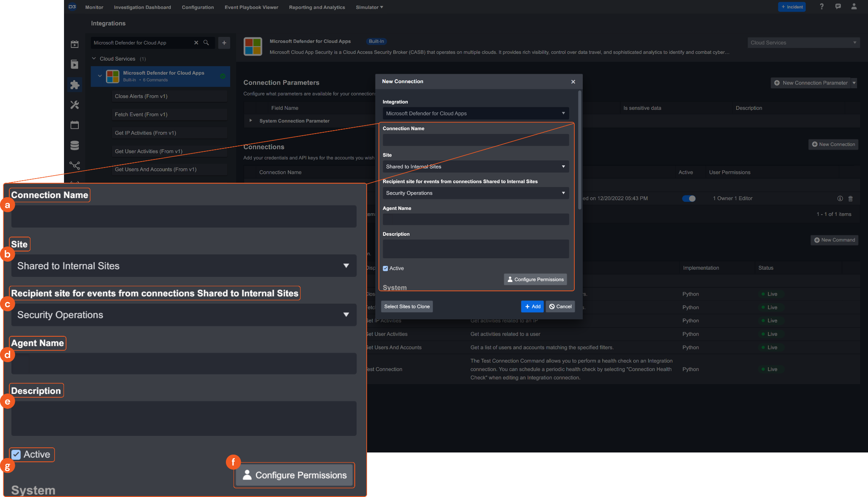Click the database stack sidebar icon
This screenshot has width=868, height=497.
click(x=75, y=145)
